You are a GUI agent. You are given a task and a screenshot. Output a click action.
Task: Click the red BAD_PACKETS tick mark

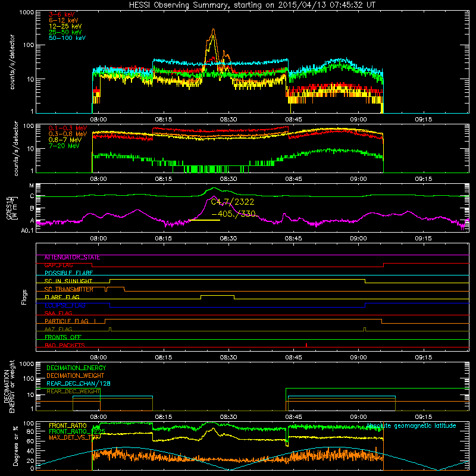[306, 345]
